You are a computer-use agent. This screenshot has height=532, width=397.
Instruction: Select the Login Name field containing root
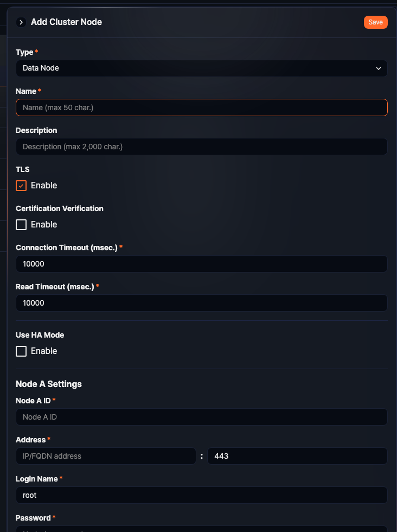click(201, 495)
